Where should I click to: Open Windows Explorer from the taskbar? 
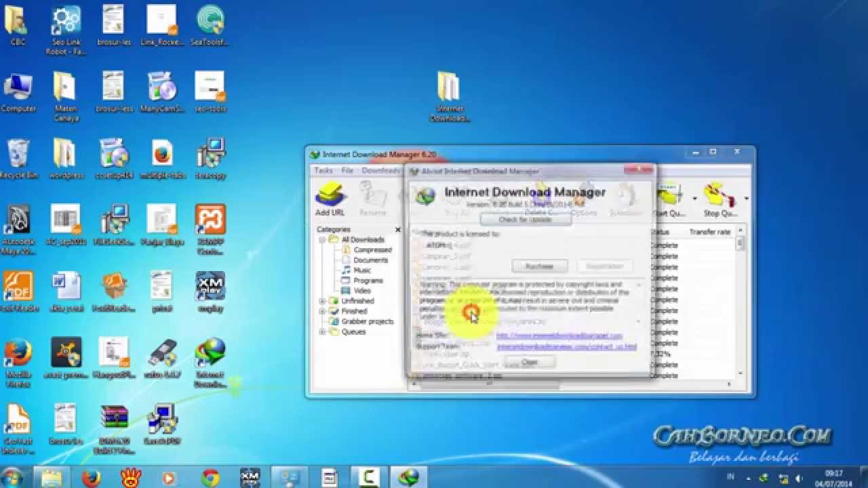tap(52, 478)
